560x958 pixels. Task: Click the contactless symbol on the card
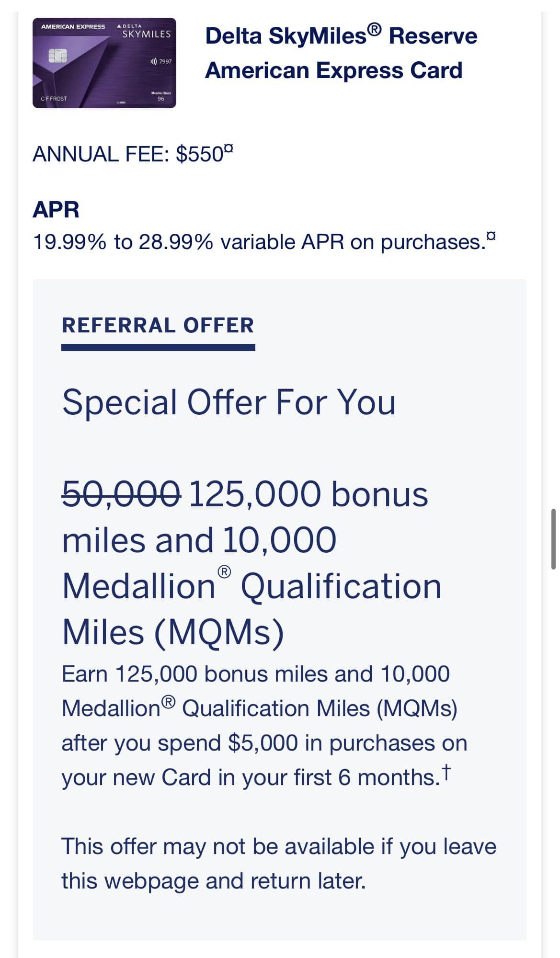click(x=154, y=61)
